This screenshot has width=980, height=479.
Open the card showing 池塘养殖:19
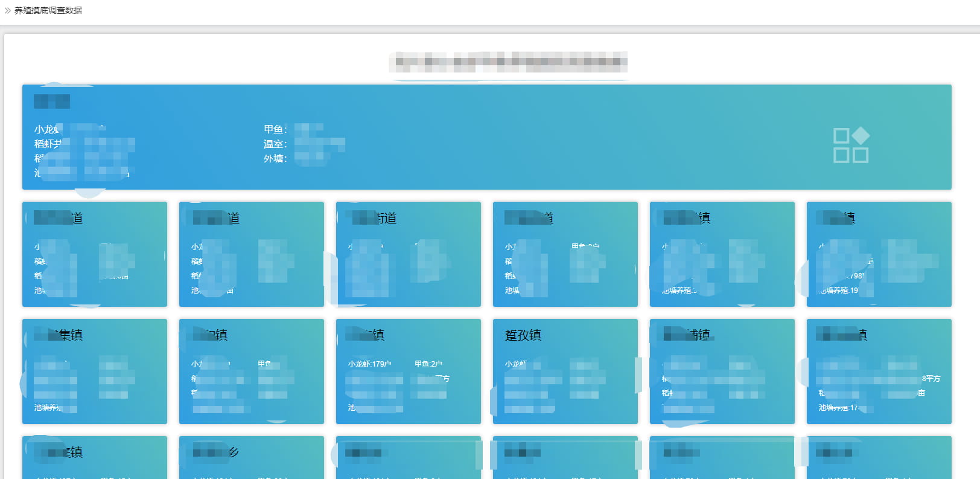point(879,254)
